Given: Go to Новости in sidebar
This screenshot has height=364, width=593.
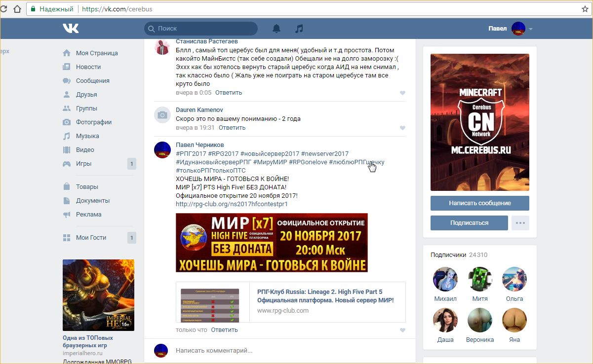Looking at the screenshot, I should pyautogui.click(x=88, y=67).
